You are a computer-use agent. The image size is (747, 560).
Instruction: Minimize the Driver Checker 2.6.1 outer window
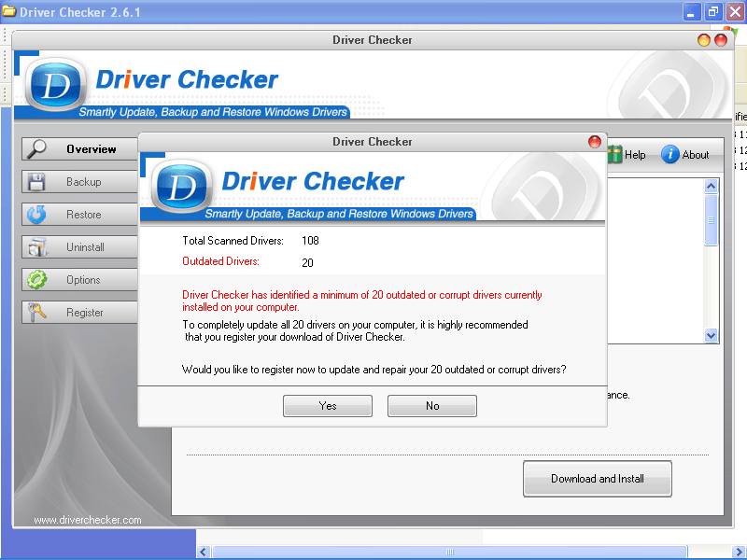[691, 11]
